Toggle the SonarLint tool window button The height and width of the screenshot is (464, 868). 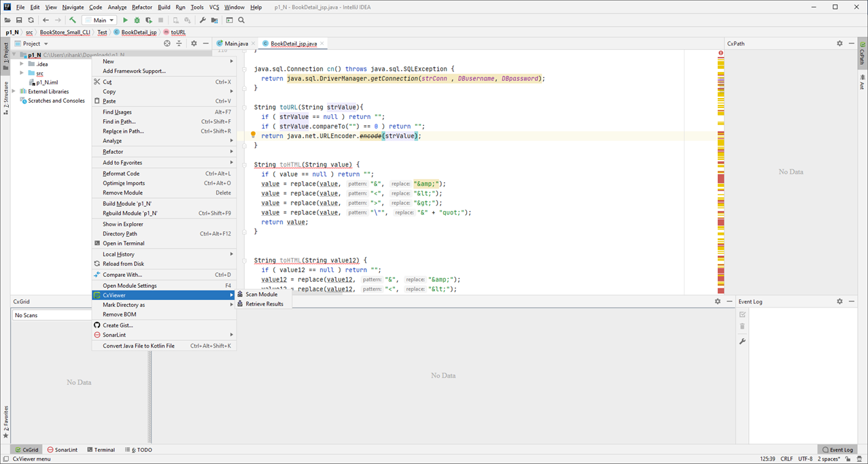62,450
